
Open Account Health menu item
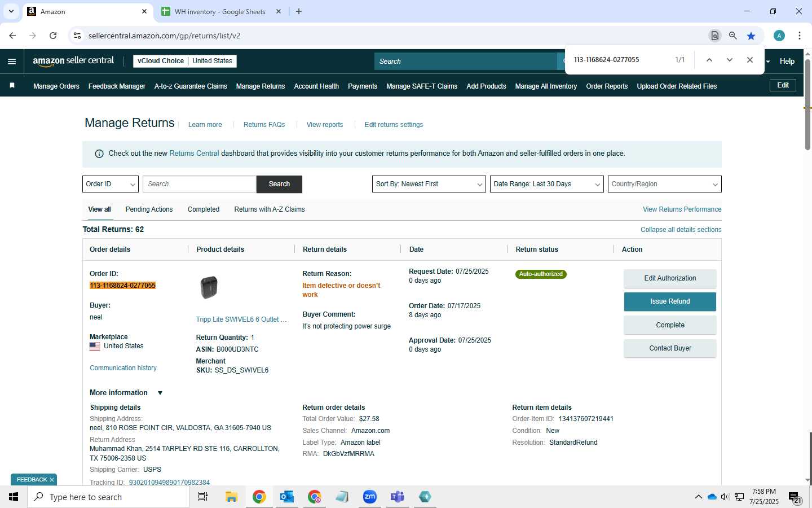click(316, 86)
